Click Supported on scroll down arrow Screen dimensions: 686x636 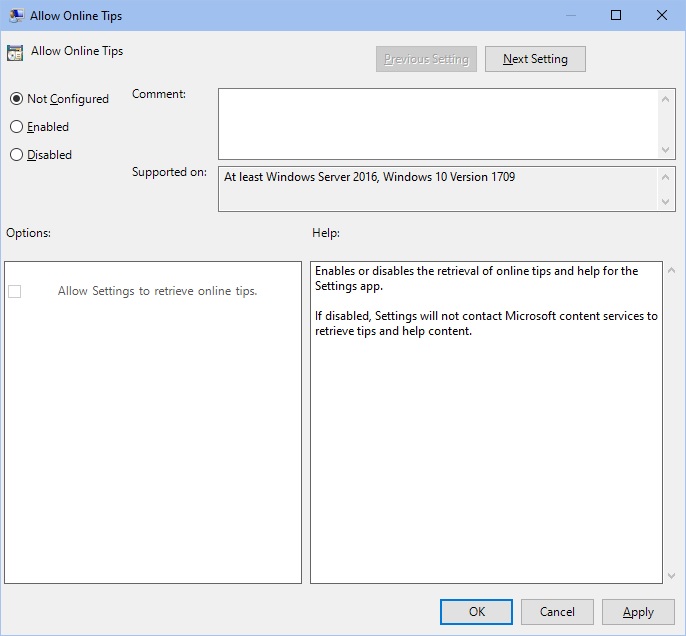click(x=665, y=202)
